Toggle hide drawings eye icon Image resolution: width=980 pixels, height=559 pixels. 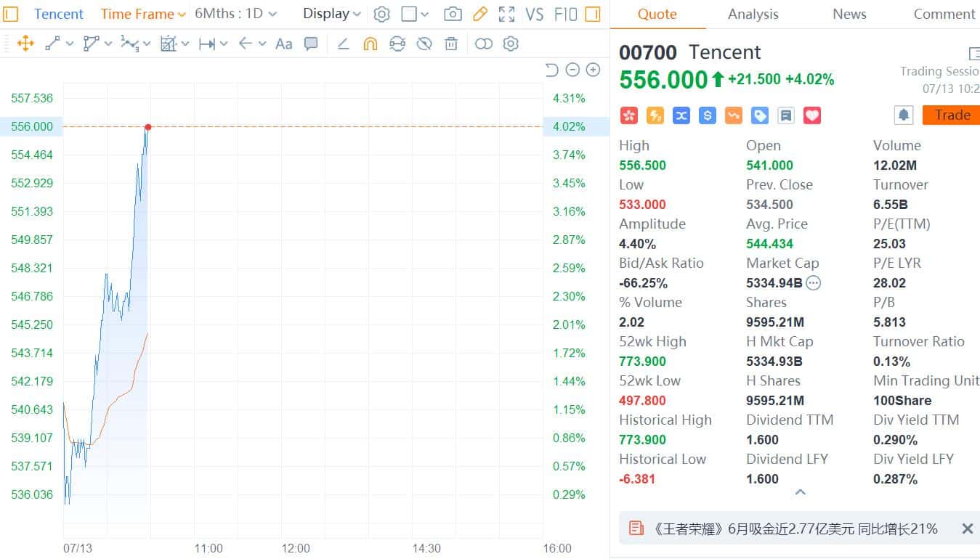coord(424,44)
